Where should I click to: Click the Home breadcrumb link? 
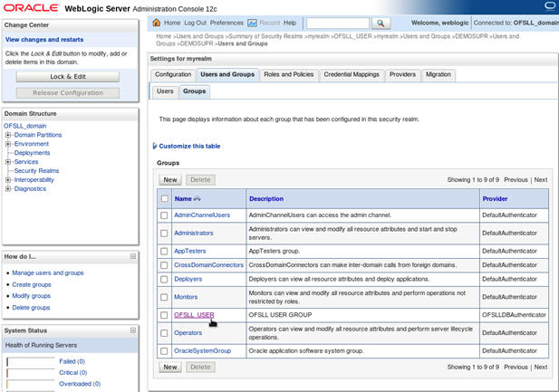pyautogui.click(x=164, y=36)
